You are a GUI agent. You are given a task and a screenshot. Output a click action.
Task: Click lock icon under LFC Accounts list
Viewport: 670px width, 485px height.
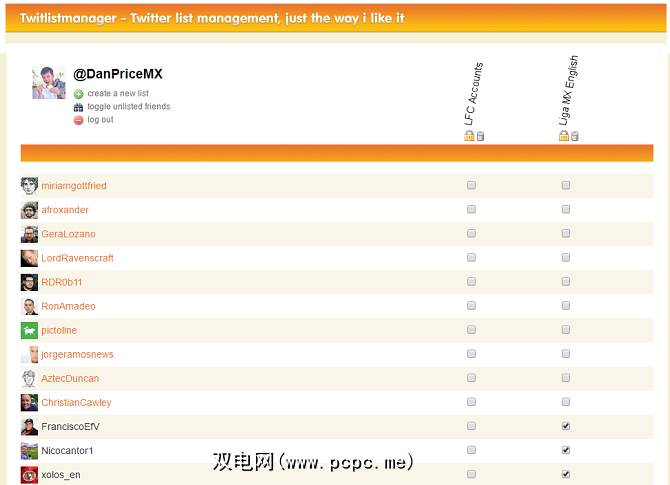[x=469, y=136]
